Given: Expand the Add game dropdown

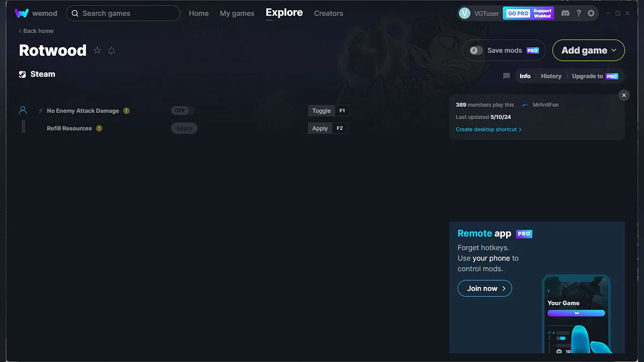Looking at the screenshot, I should pyautogui.click(x=588, y=50).
